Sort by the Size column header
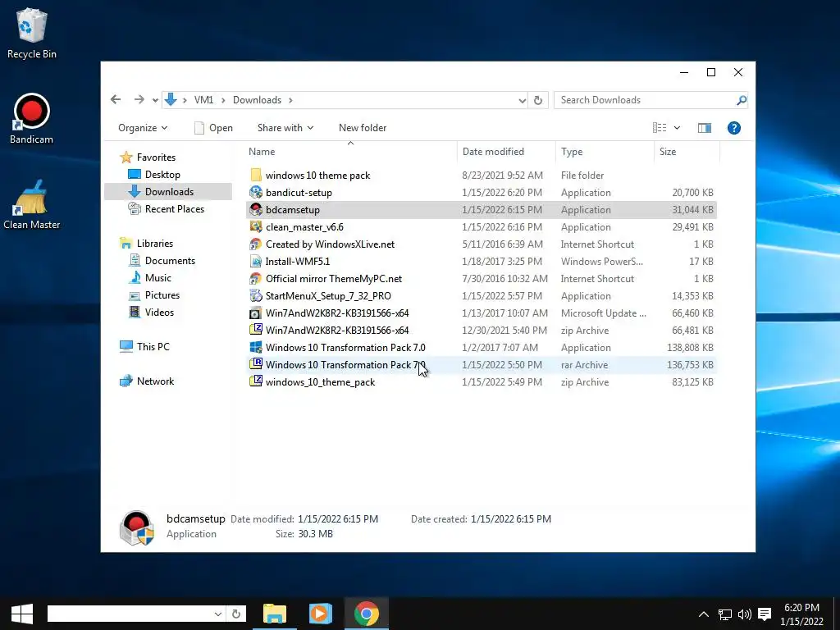The image size is (840, 630). 687,152
